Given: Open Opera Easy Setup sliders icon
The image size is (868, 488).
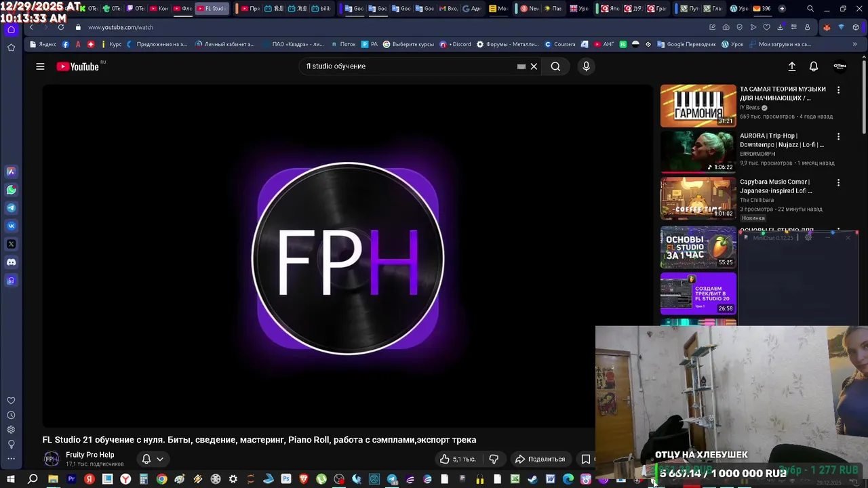Looking at the screenshot, I should coord(793,27).
